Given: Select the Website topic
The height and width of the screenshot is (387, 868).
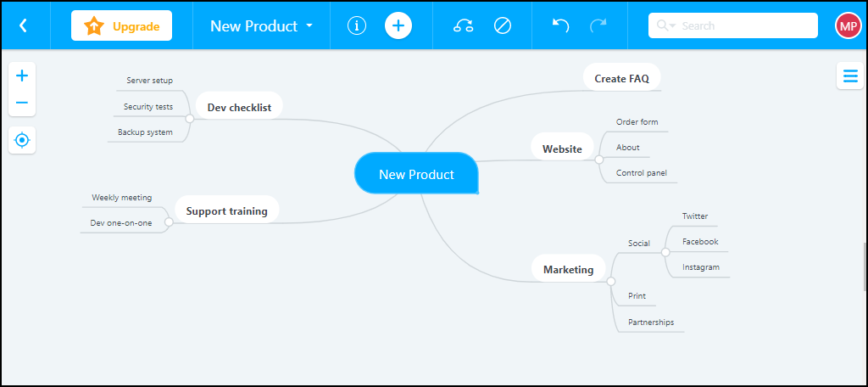Looking at the screenshot, I should [563, 149].
